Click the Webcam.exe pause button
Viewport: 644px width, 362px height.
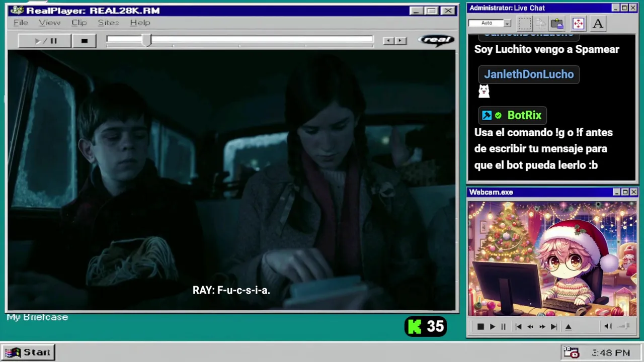point(503,327)
